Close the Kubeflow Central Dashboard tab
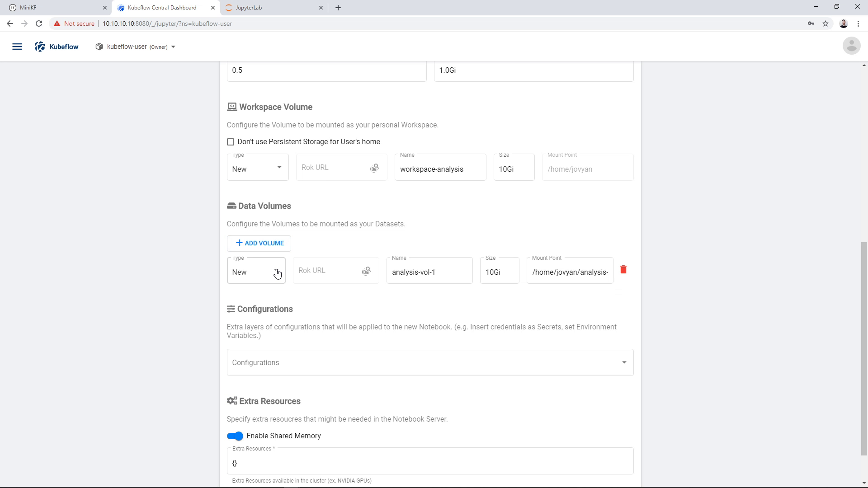This screenshot has height=488, width=868. click(213, 8)
